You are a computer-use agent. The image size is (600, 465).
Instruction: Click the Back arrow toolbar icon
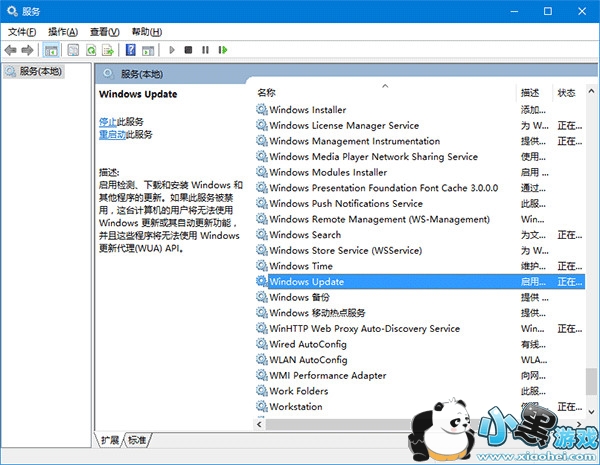[x=10, y=50]
